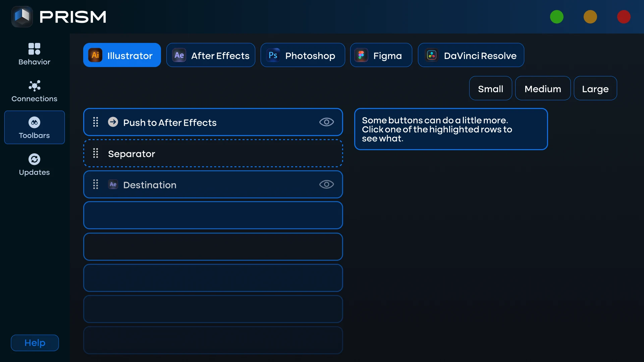Click the Ae icon in the Destination row

click(x=113, y=184)
